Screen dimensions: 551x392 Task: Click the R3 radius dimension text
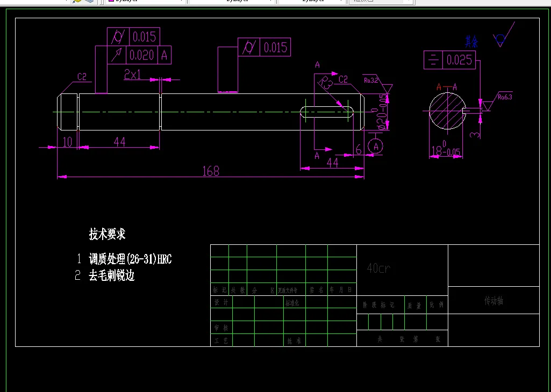(x=325, y=84)
